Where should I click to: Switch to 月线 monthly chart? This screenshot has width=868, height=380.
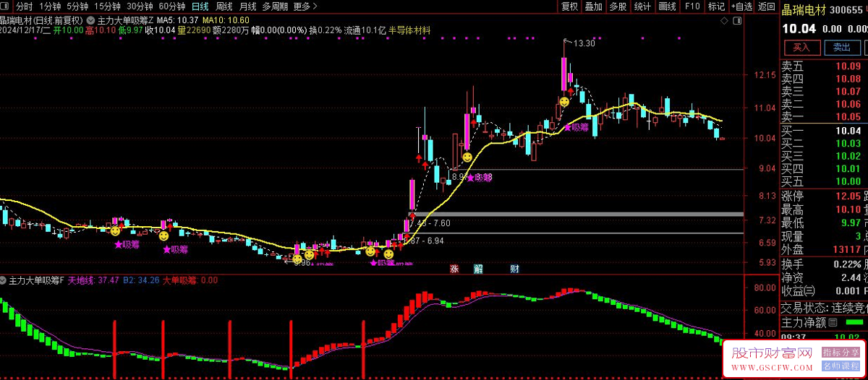[x=247, y=7]
